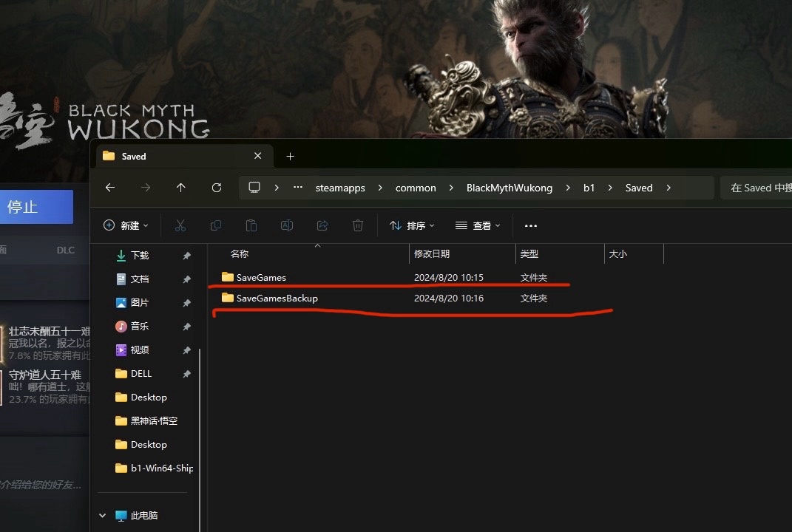This screenshot has height=532, width=792.
Task: Expand chevron after b1 in path
Action: click(610, 188)
